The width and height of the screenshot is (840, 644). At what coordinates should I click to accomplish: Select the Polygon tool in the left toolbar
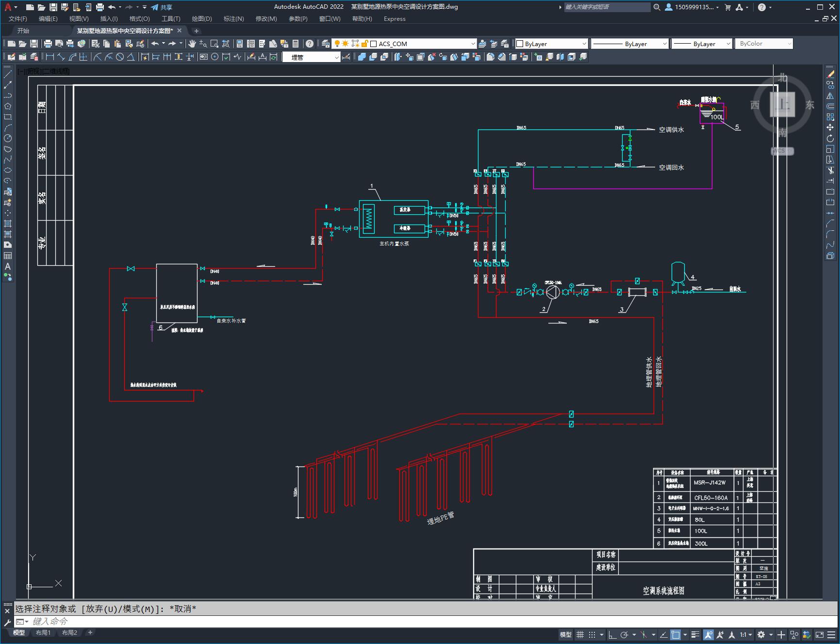(8, 106)
